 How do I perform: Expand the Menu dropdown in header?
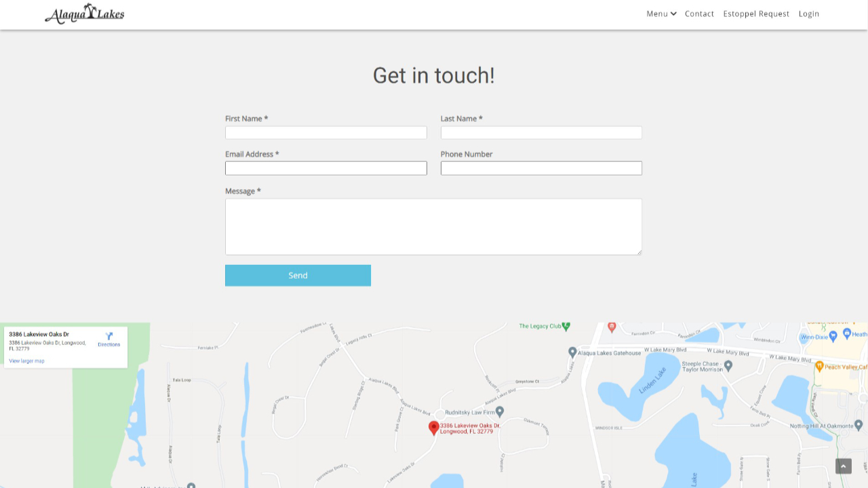tap(661, 14)
